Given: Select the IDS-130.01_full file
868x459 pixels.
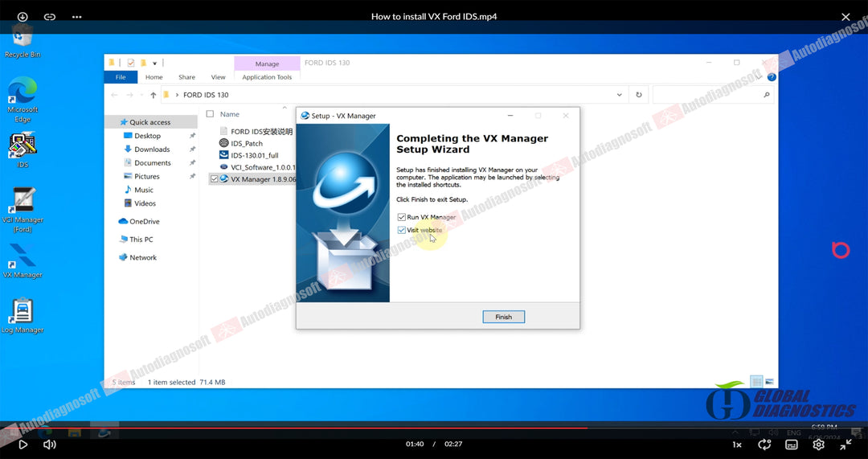Looking at the screenshot, I should click(x=249, y=156).
